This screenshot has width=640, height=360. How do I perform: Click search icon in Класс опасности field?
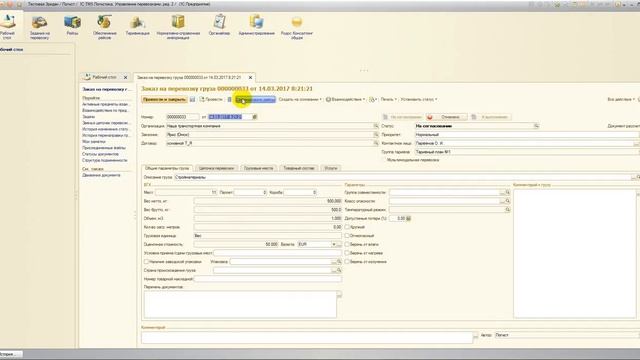tap(507, 201)
